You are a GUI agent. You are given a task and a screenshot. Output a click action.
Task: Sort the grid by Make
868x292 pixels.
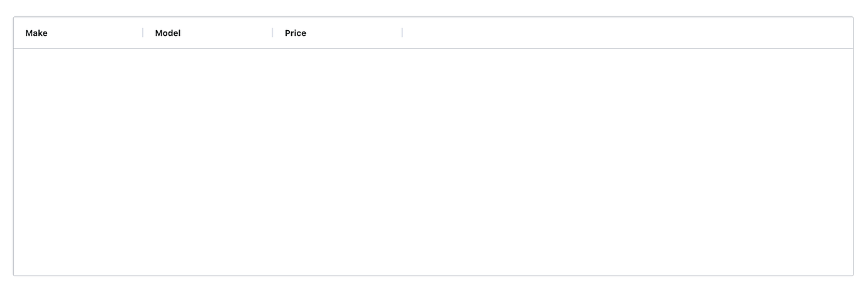coord(36,33)
